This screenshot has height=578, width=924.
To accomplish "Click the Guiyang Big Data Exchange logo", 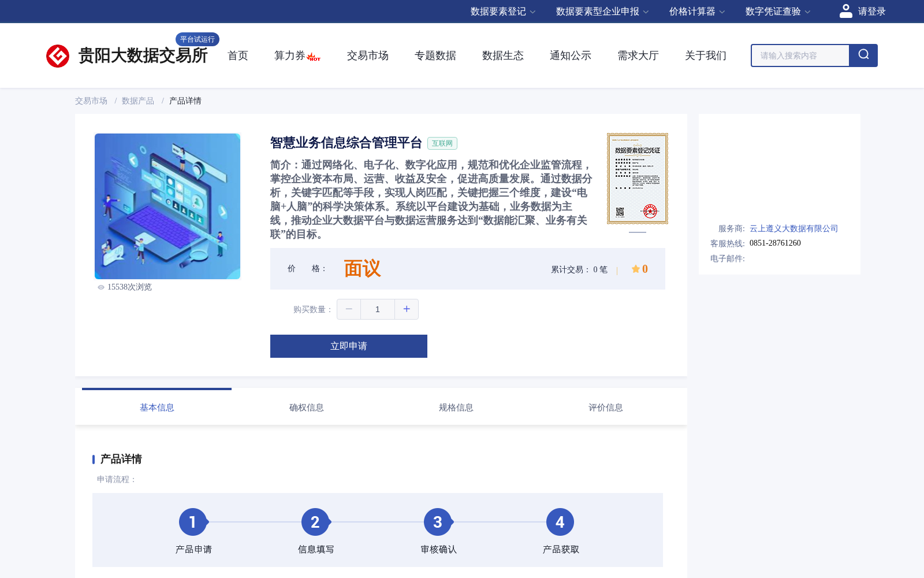I will point(126,55).
